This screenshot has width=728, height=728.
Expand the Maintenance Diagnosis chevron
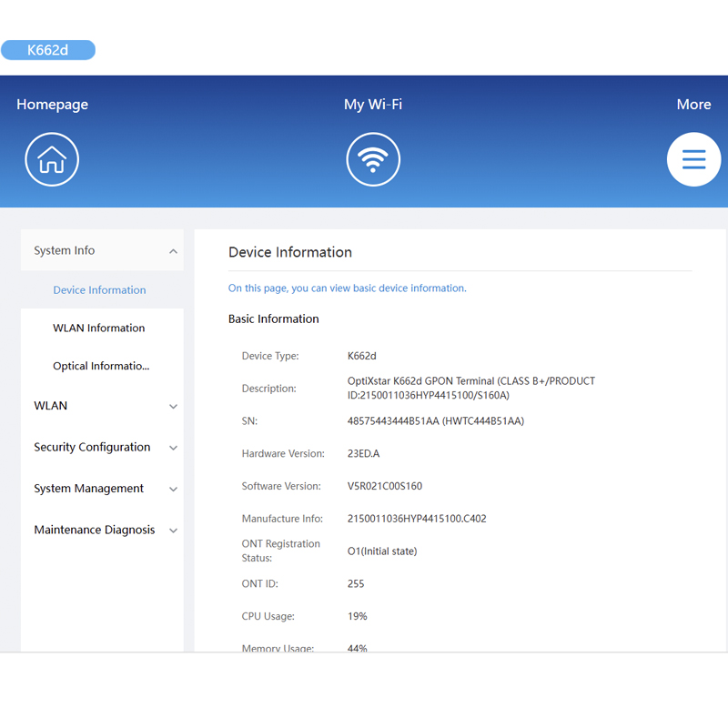[x=173, y=531]
